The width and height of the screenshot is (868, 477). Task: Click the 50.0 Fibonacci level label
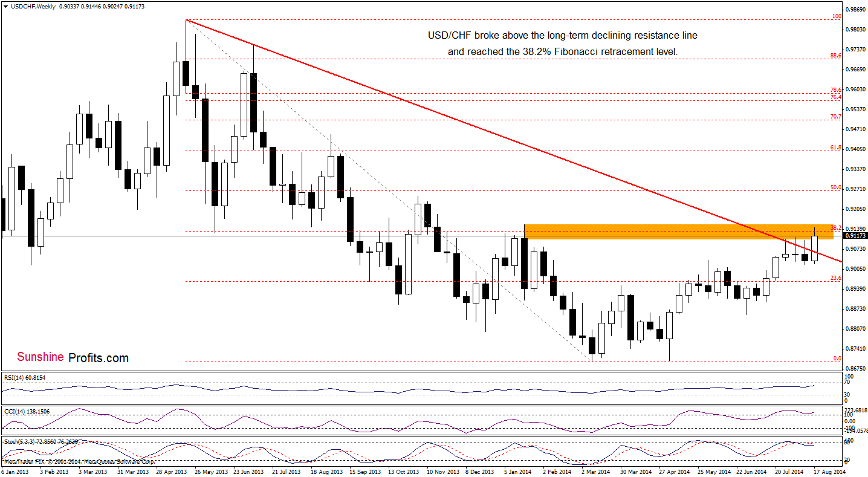click(836, 187)
